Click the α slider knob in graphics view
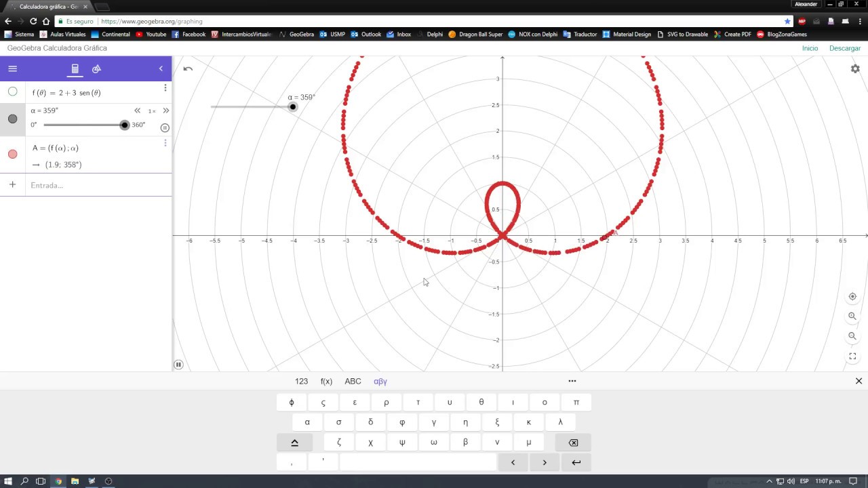 pos(292,106)
